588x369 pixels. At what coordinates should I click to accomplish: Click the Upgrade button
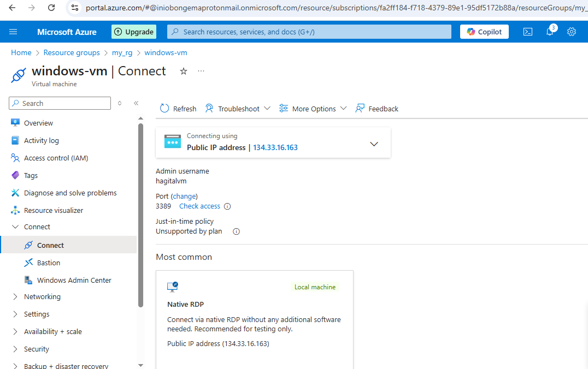point(134,32)
